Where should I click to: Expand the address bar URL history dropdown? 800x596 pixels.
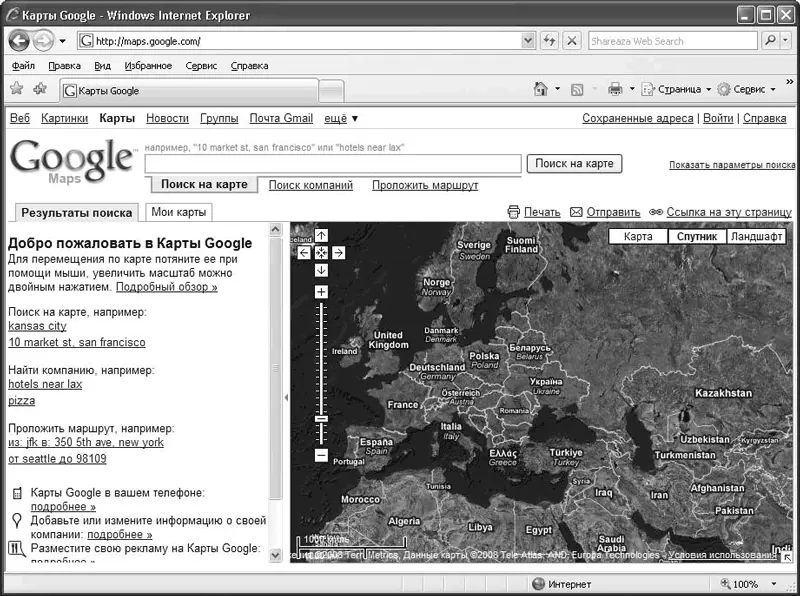point(528,41)
